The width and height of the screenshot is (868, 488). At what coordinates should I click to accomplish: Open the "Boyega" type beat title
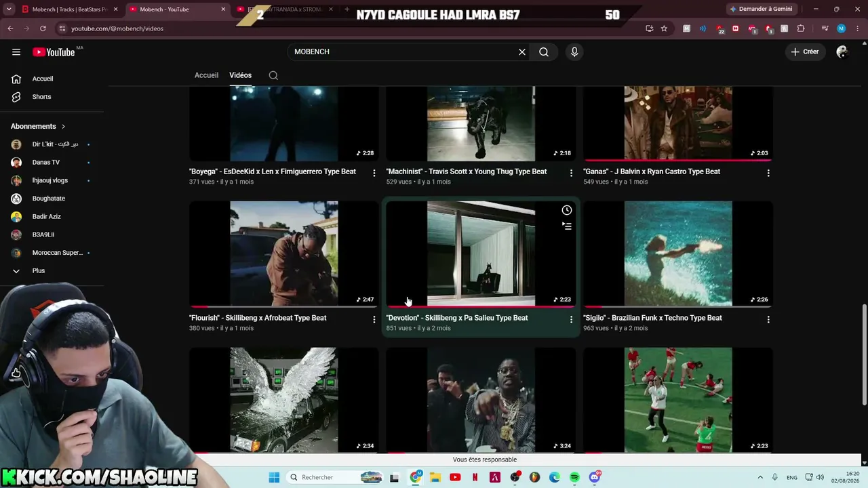(x=273, y=171)
